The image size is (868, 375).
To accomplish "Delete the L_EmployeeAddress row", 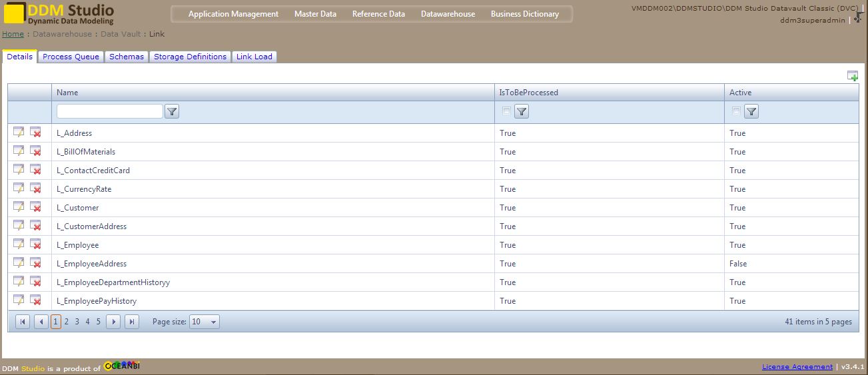I will pyautogui.click(x=35, y=263).
